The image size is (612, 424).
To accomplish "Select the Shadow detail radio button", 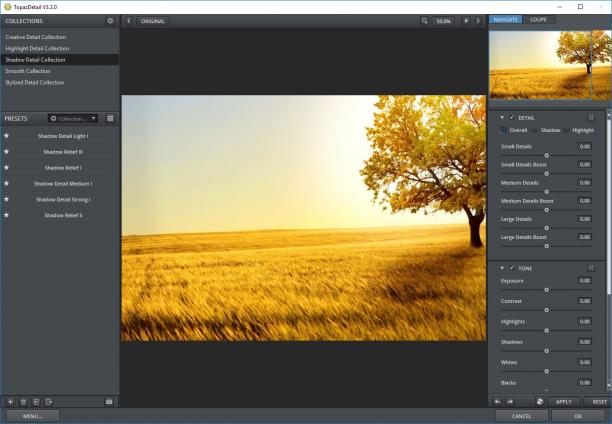I will 535,130.
